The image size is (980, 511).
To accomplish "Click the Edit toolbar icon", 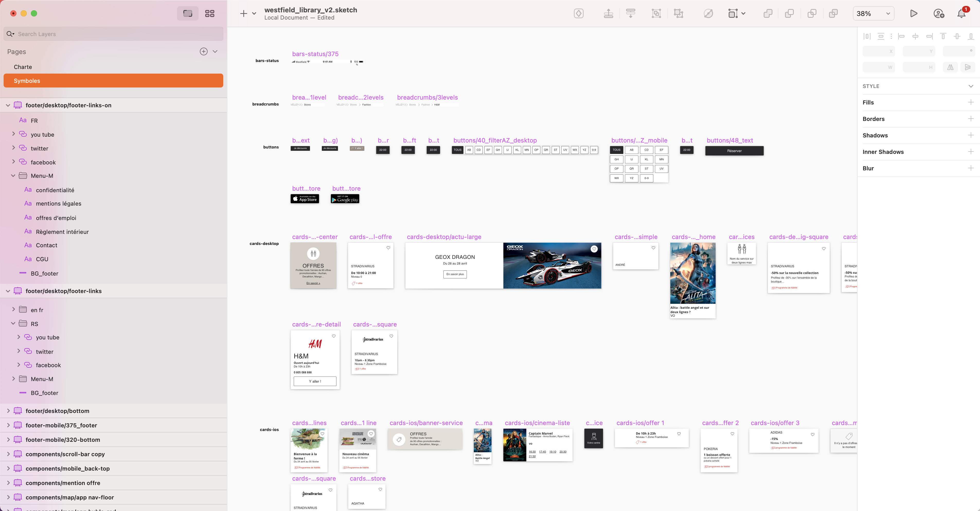I will [708, 14].
